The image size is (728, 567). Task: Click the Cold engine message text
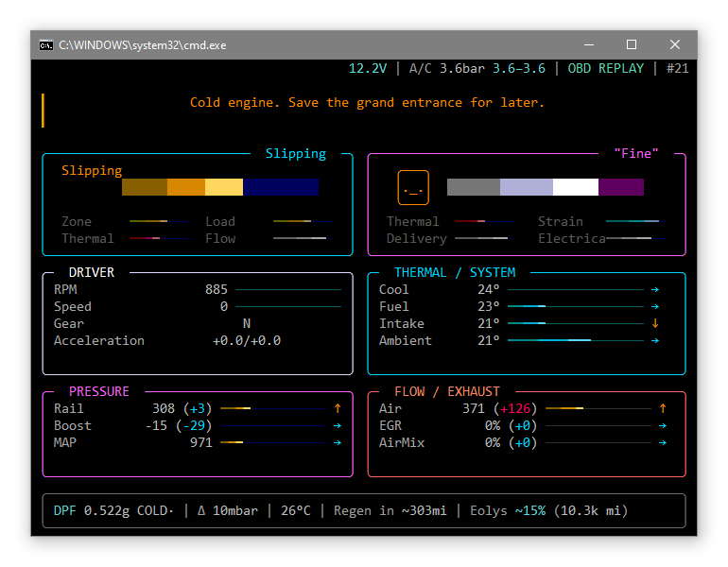coord(367,103)
